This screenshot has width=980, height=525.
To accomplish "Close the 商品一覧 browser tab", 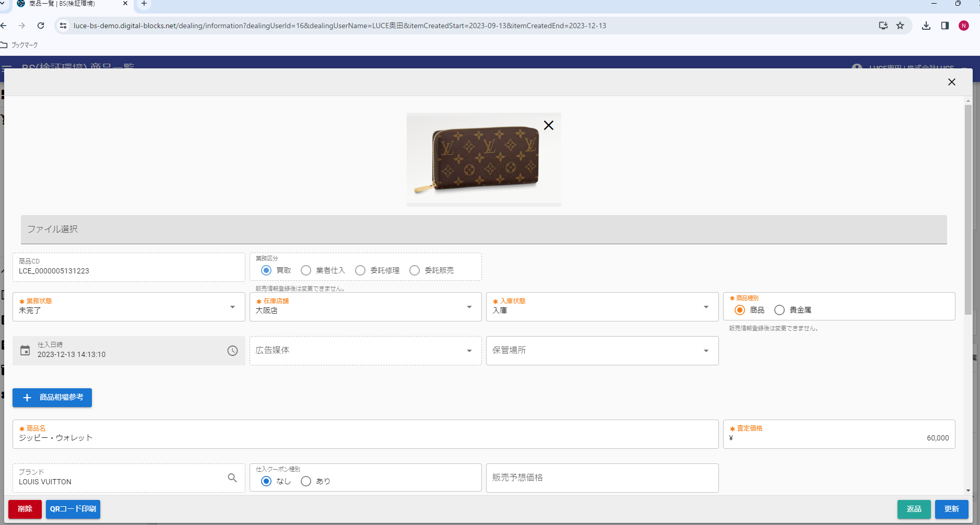I will tap(125, 4).
